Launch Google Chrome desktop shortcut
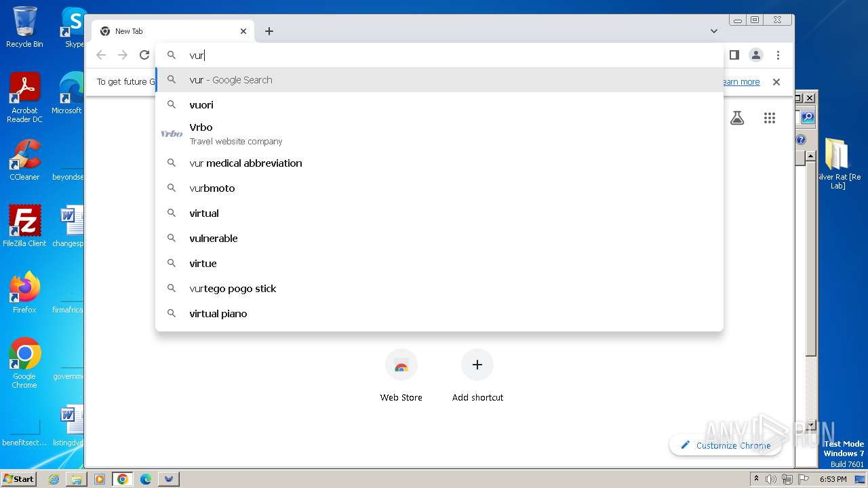Screen dimensions: 868x488 click(24, 363)
